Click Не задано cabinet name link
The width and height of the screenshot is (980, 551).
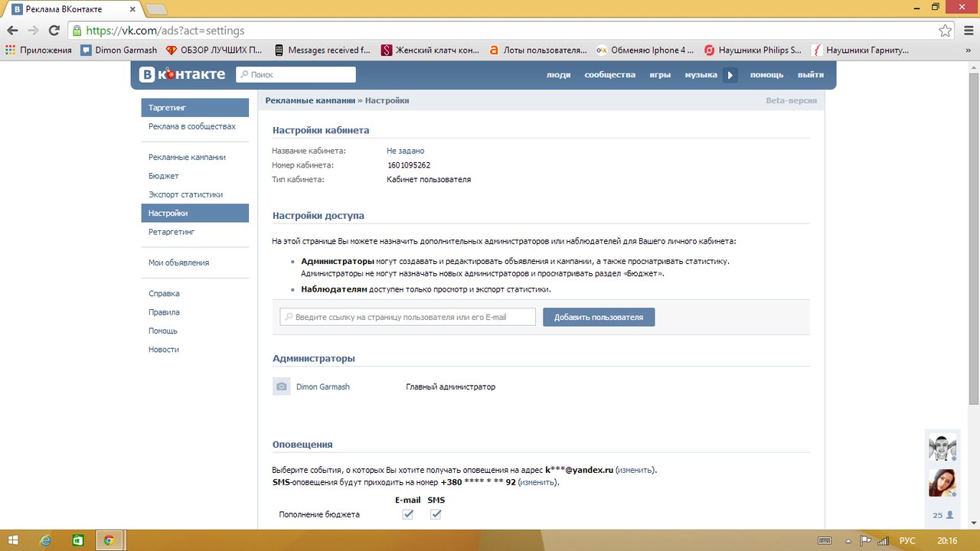(405, 151)
